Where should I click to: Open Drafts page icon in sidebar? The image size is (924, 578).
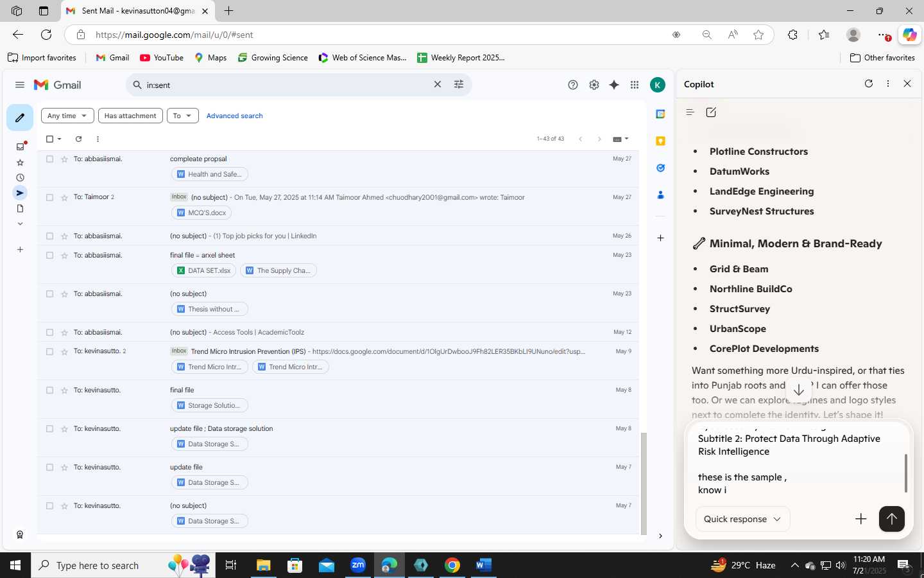20,208
